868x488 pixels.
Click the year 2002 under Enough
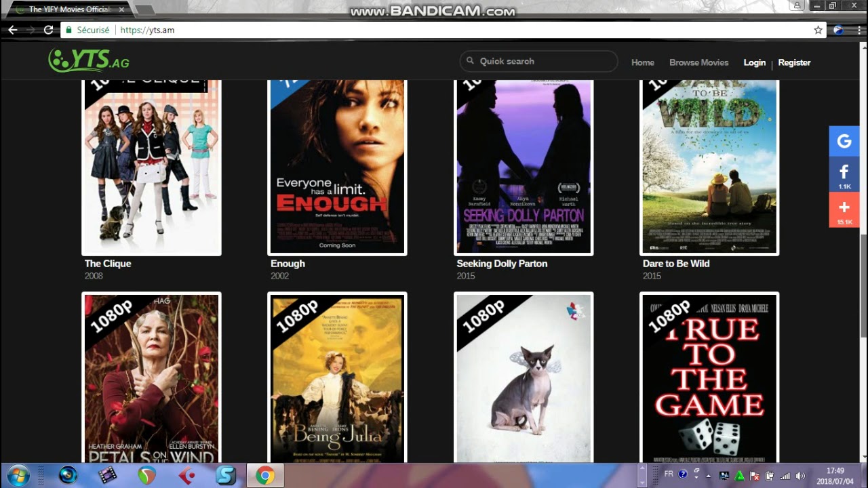279,276
